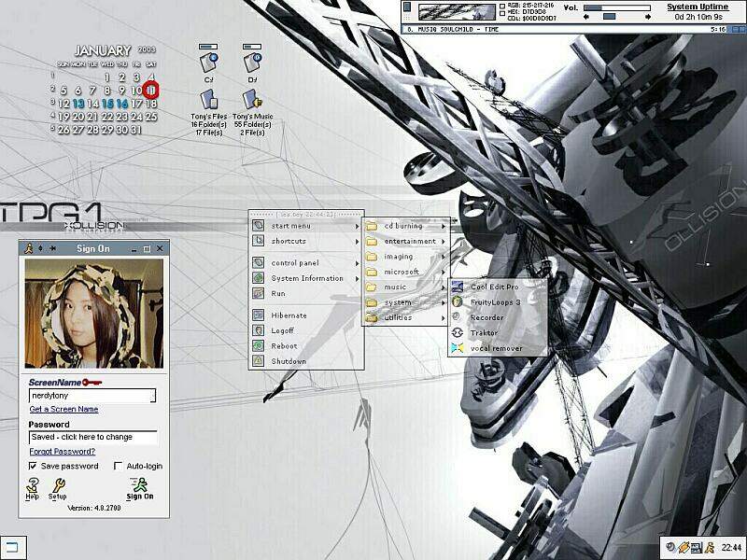The image size is (747, 560).
Task: Choose Shutdown in the popup menu
Action: point(289,361)
